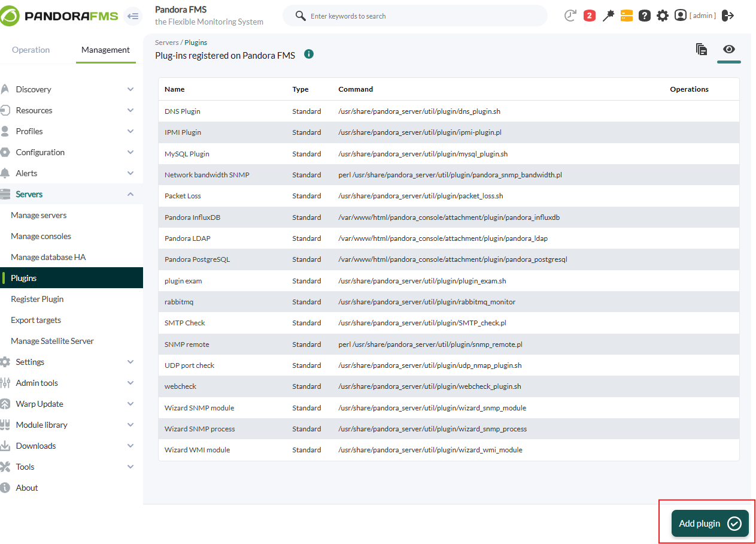Expand the Configuration menu chevron
Screen dimensions: 756x544
(130, 152)
